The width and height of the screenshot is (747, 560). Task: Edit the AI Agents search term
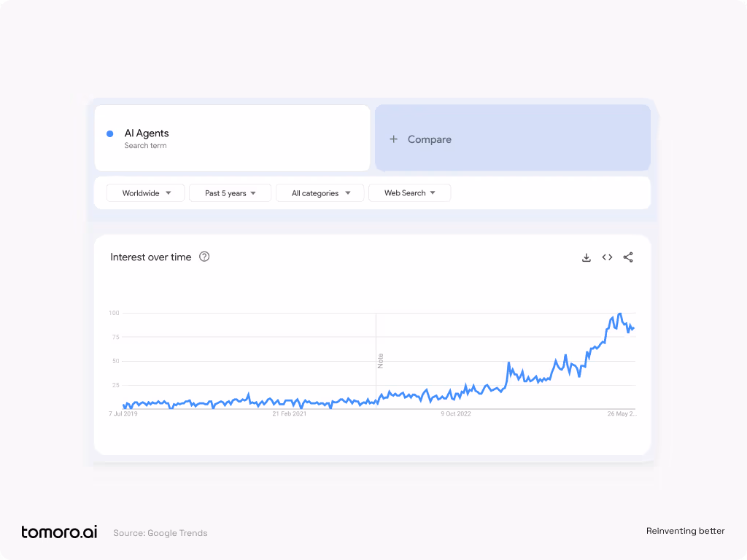click(x=147, y=133)
